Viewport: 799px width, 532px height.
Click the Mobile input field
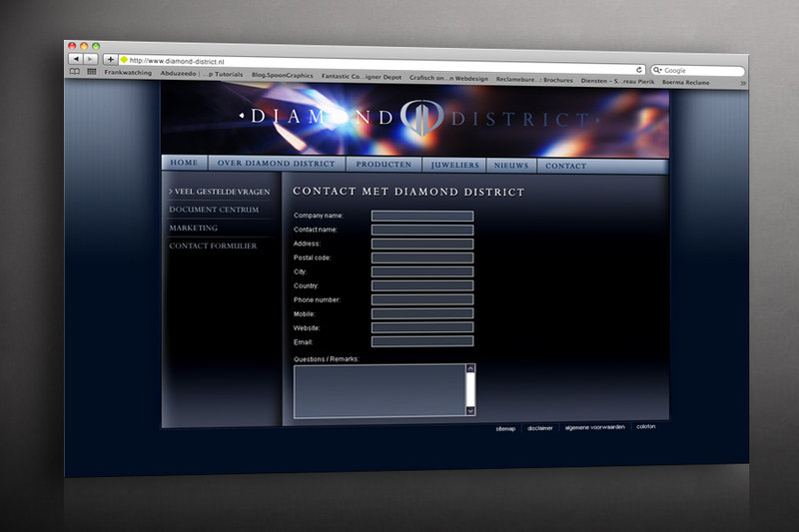click(422, 313)
